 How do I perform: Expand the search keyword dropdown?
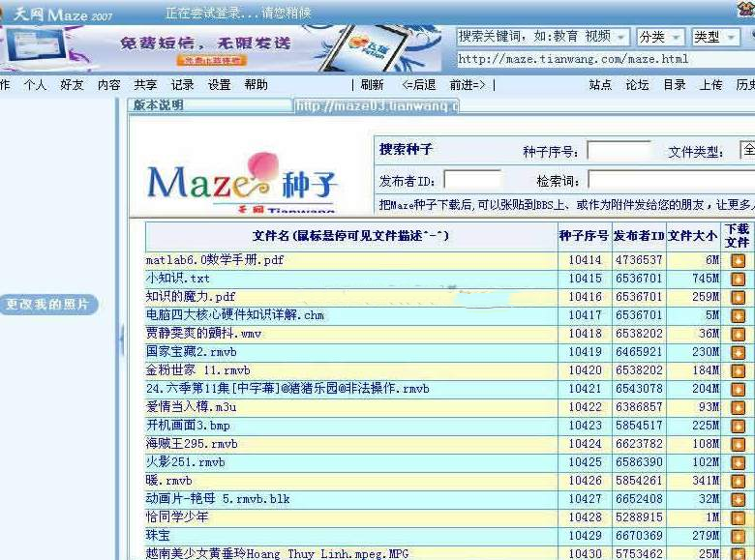pos(621,37)
